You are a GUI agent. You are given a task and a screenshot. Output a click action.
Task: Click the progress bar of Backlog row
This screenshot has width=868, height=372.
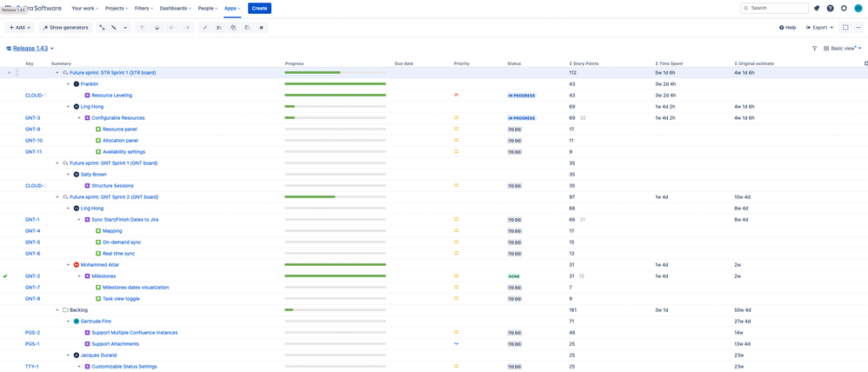[x=335, y=310]
